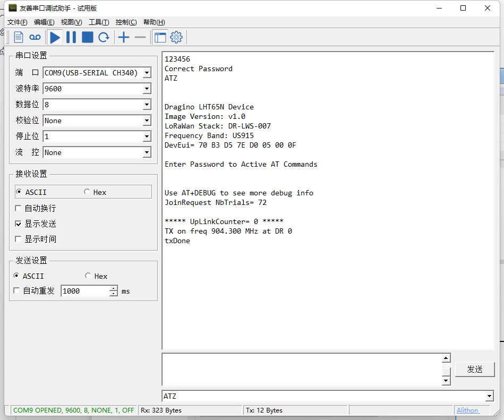
Task: Open the 文件(F) menu
Action: coord(18,22)
